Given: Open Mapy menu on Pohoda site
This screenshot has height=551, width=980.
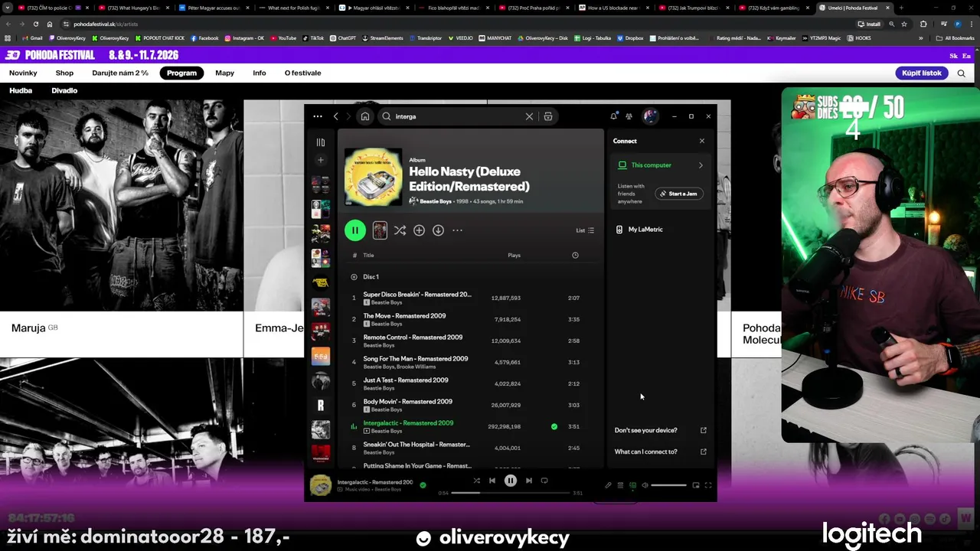Looking at the screenshot, I should pyautogui.click(x=224, y=73).
